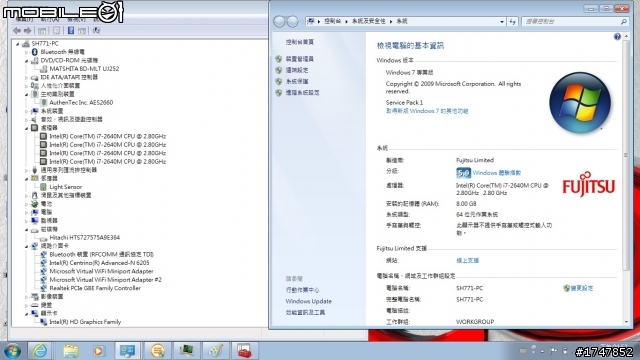Click 取得新版 Windows 7 的其他功能 link
The image size is (640, 360).
tap(427, 111)
